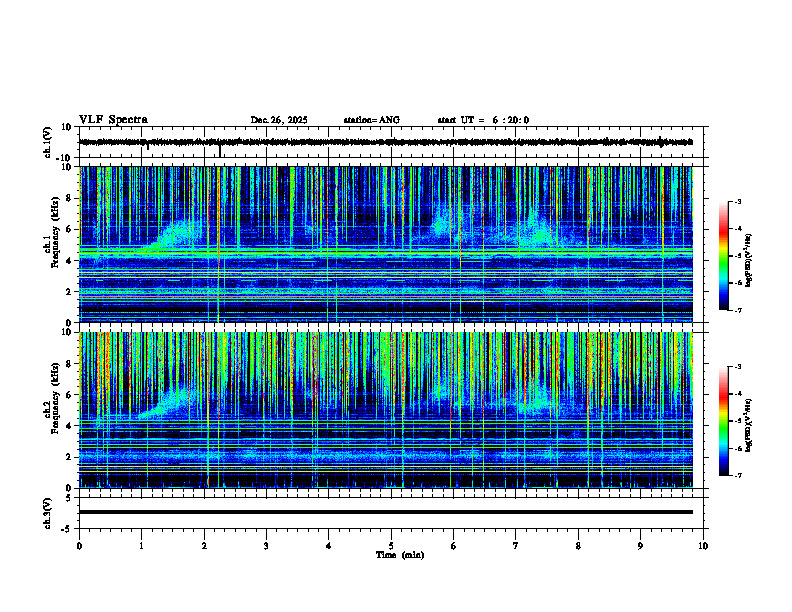Click the log(PSD) label beside ch.2 colorbar
The image size is (792, 612).
click(749, 425)
